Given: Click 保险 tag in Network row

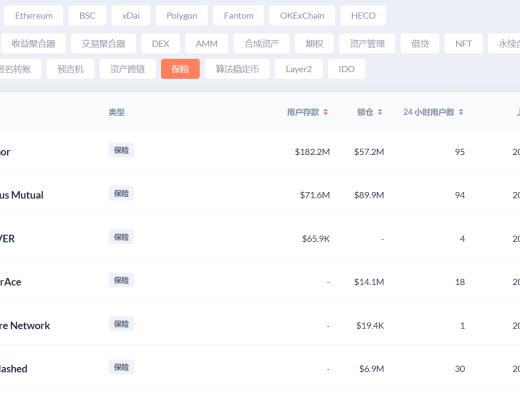Looking at the screenshot, I should tap(121, 324).
